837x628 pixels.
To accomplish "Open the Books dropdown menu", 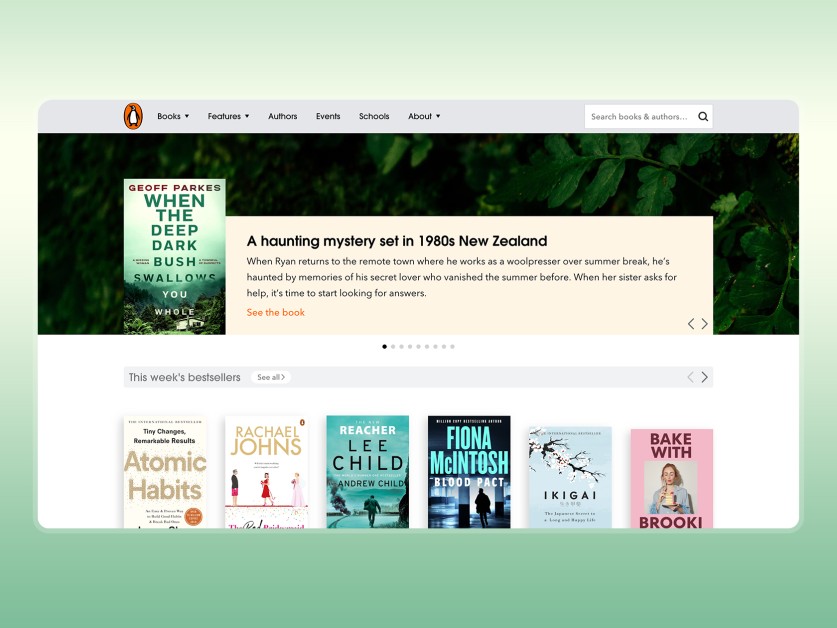I will point(173,116).
